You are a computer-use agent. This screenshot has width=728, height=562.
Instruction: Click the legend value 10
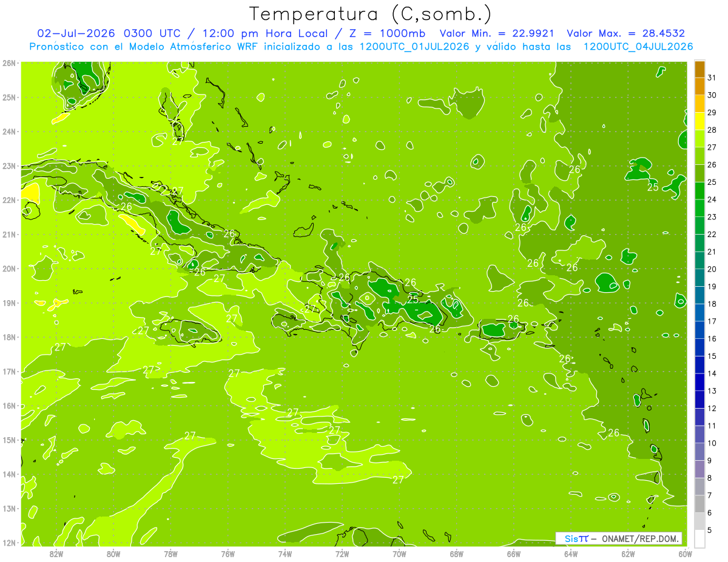pyautogui.click(x=712, y=443)
